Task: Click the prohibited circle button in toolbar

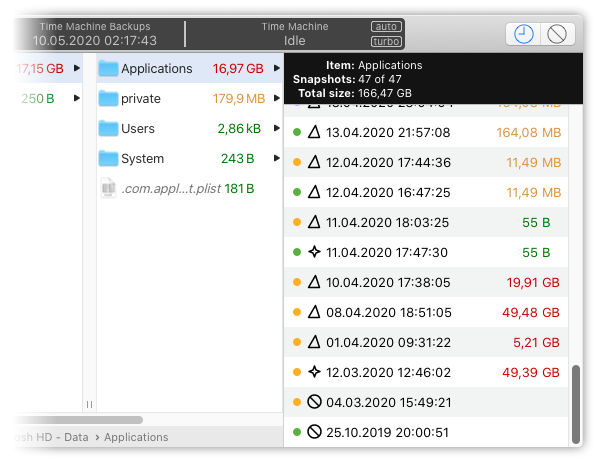Action: pyautogui.click(x=557, y=34)
